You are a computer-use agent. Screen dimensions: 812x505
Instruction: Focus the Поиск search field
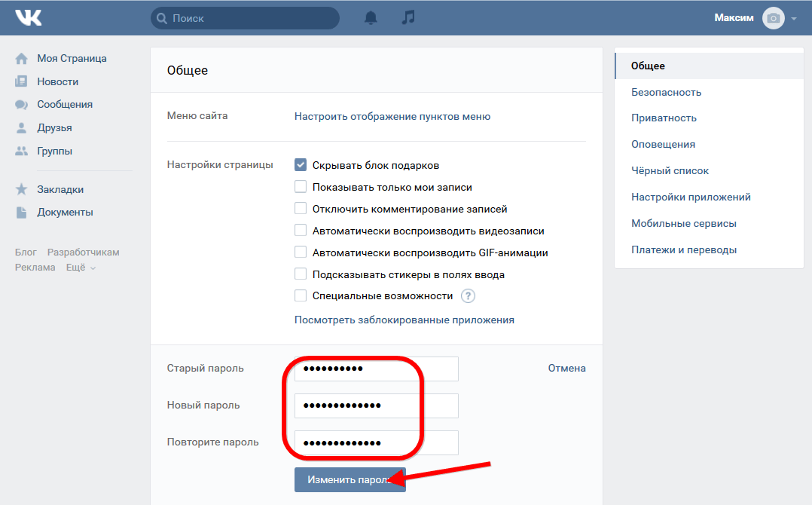click(x=245, y=18)
